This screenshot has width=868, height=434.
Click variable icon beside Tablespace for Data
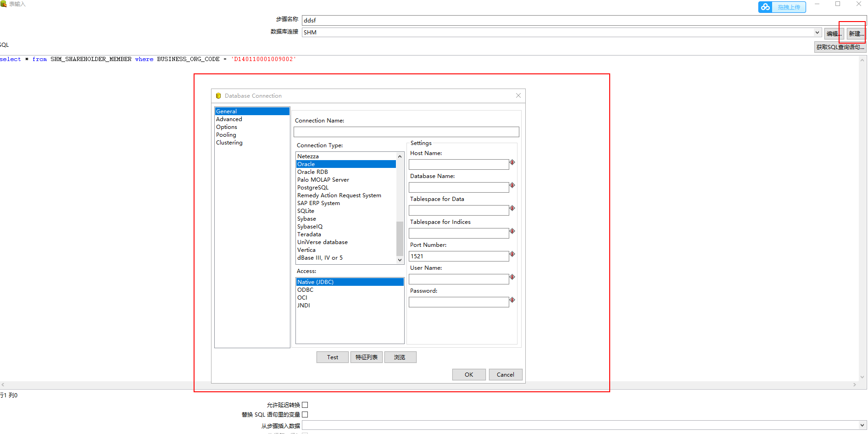click(x=512, y=208)
